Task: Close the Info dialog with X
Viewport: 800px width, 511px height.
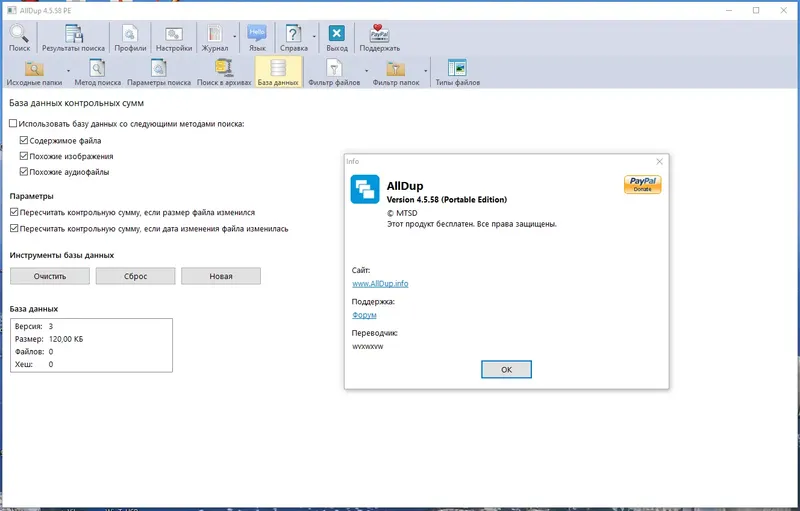Action: coord(659,162)
